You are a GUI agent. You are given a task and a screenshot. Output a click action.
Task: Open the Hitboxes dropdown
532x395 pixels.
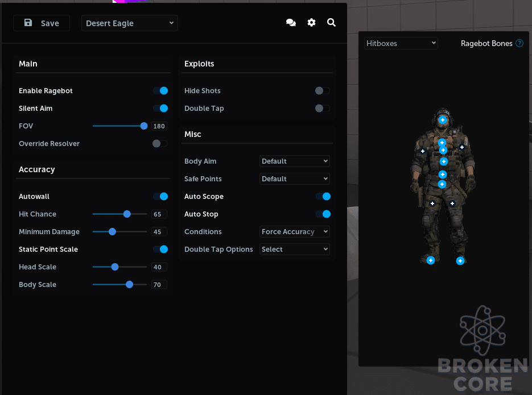tap(401, 43)
